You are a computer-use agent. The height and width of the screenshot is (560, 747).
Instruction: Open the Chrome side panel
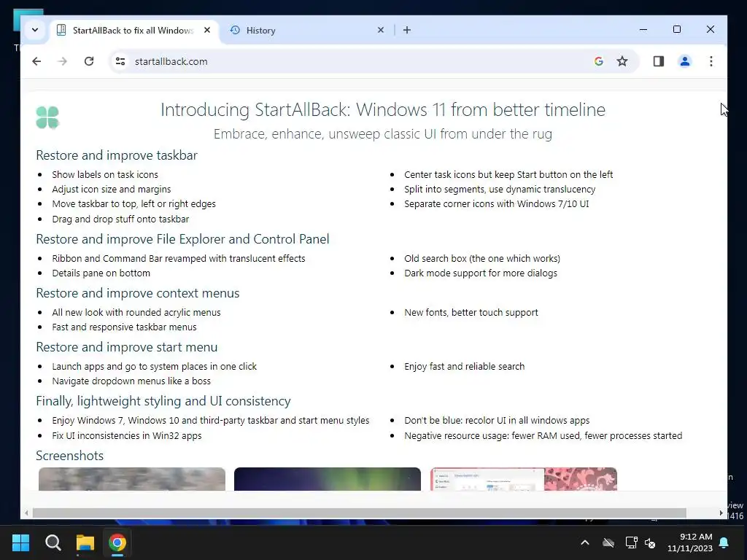(x=659, y=61)
